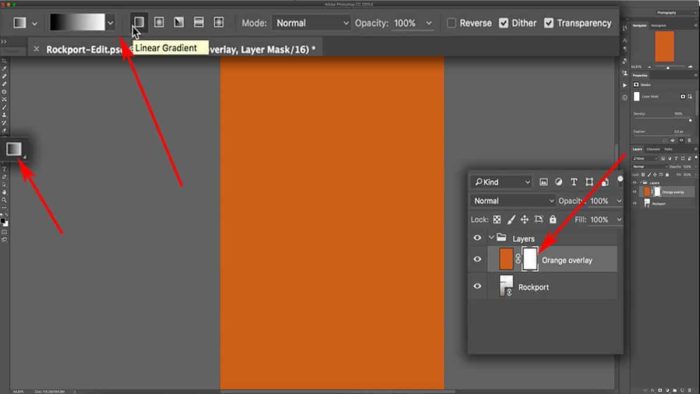Switch to the Histogram tab
The image size is (700, 394).
[658, 25]
